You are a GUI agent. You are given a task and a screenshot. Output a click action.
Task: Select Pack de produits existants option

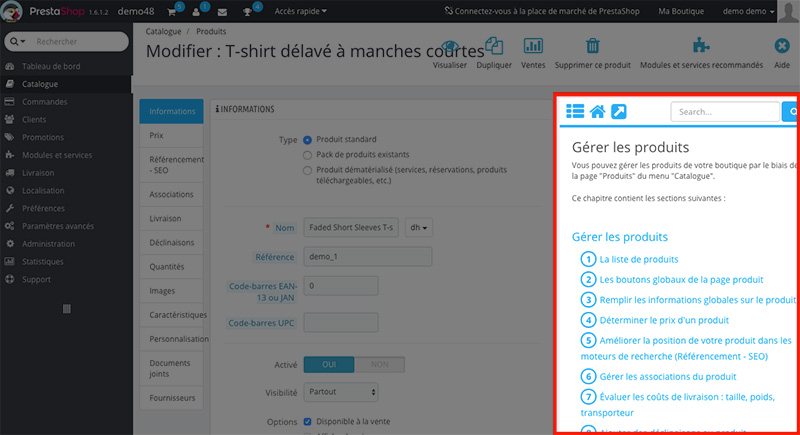point(307,155)
